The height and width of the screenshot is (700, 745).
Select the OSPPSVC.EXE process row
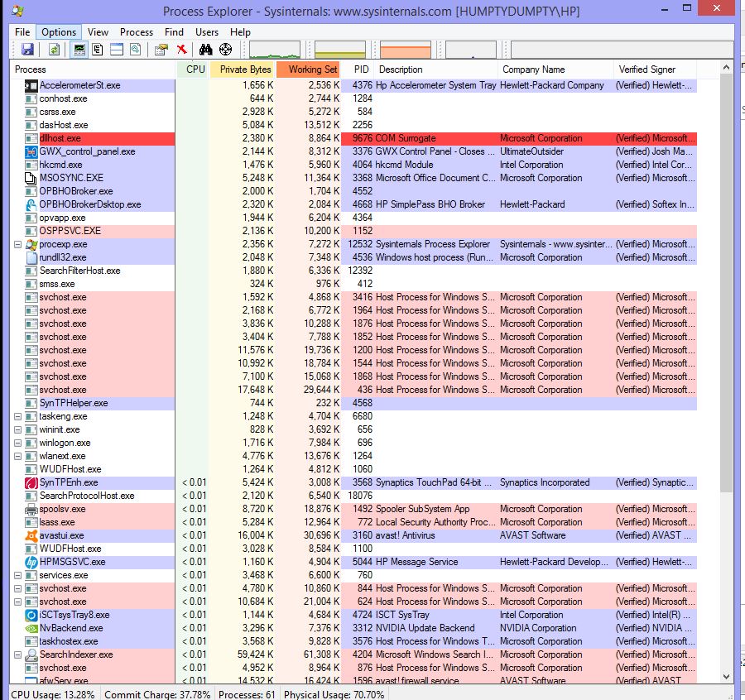pos(353,232)
